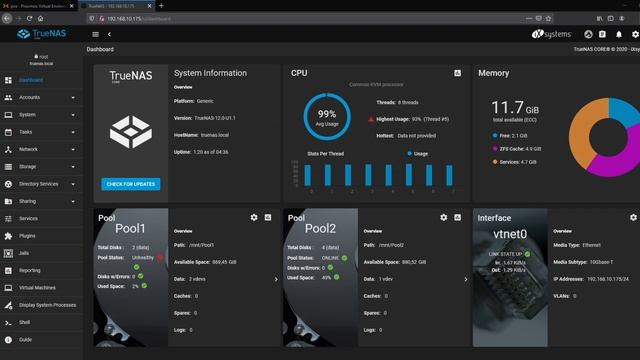Expand the System menu arrow

point(73,115)
